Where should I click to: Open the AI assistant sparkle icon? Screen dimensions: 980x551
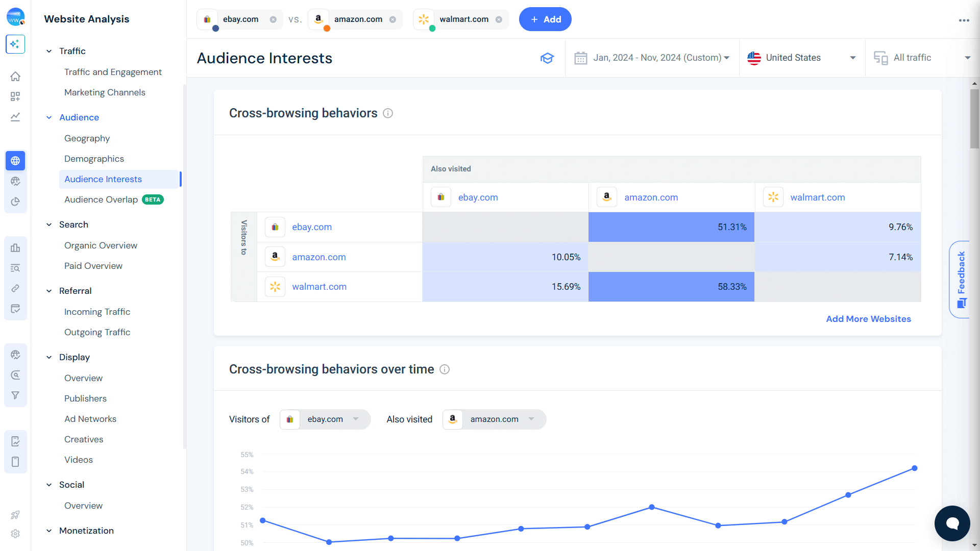(x=15, y=44)
